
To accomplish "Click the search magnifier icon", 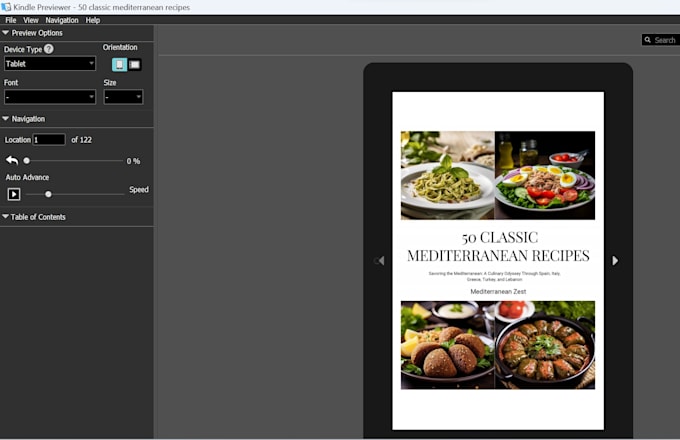I will click(647, 40).
